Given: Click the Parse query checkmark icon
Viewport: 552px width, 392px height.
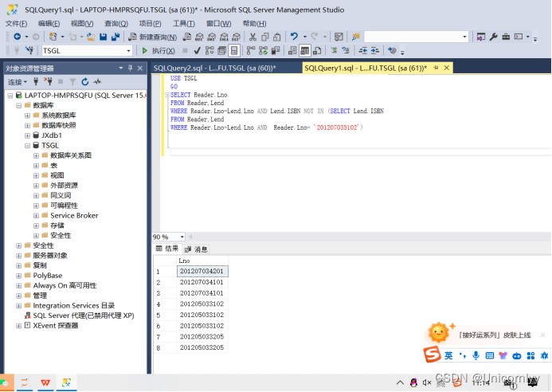Looking at the screenshot, I should click(198, 51).
